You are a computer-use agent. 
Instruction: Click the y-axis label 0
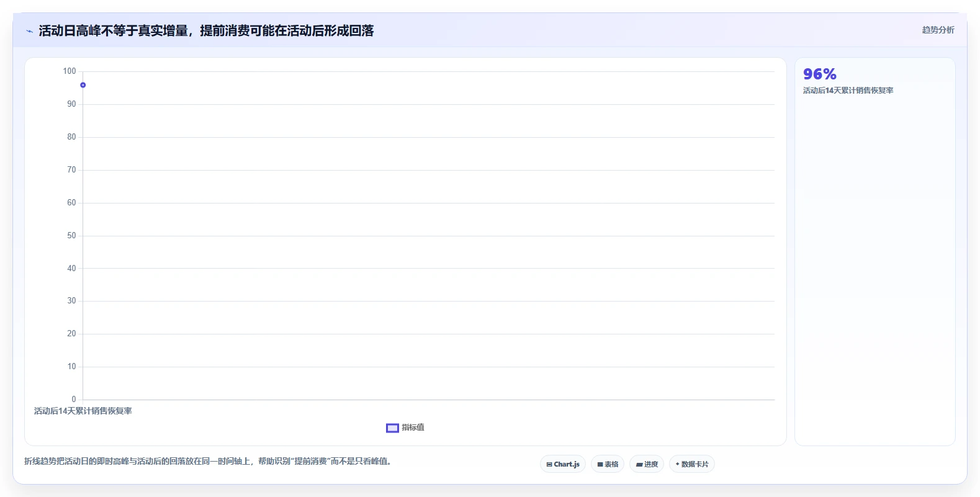pos(74,400)
